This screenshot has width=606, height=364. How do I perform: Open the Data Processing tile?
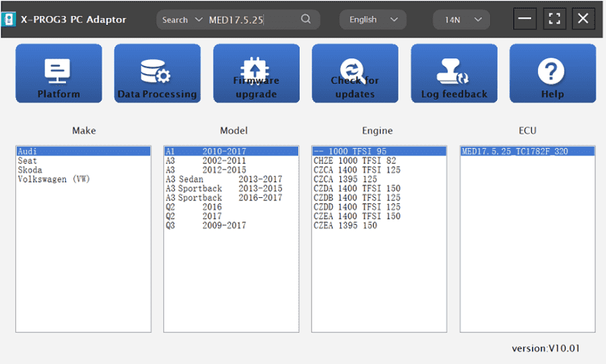point(158,73)
